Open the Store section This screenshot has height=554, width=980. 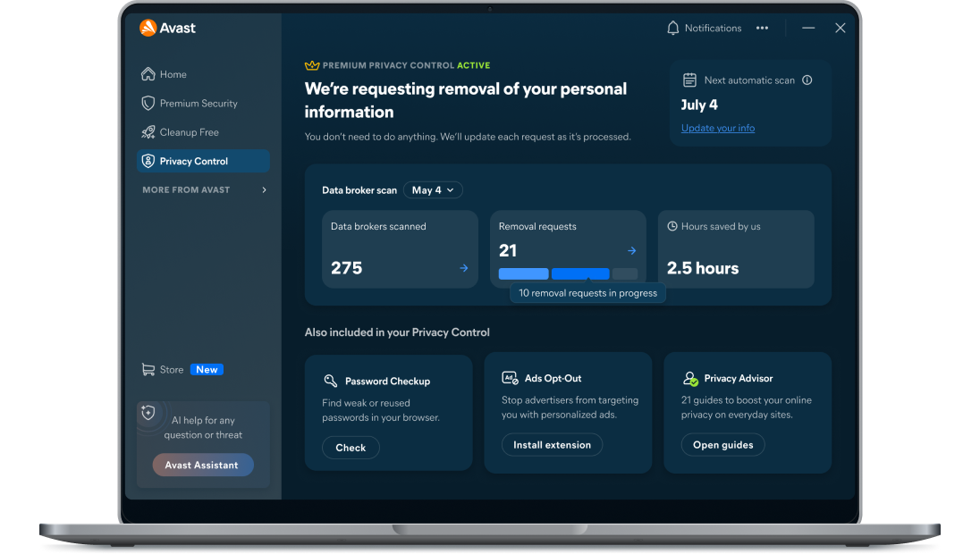click(172, 370)
